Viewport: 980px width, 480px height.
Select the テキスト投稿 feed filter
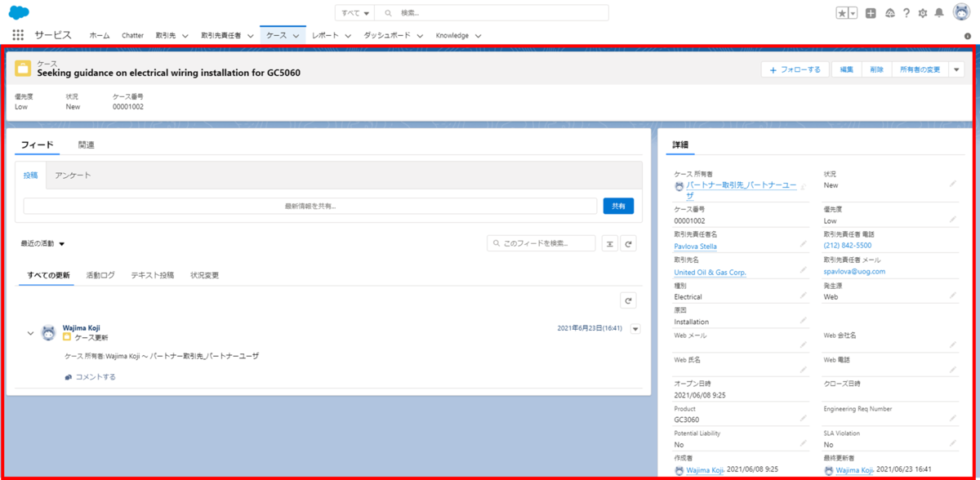pyautogui.click(x=153, y=276)
